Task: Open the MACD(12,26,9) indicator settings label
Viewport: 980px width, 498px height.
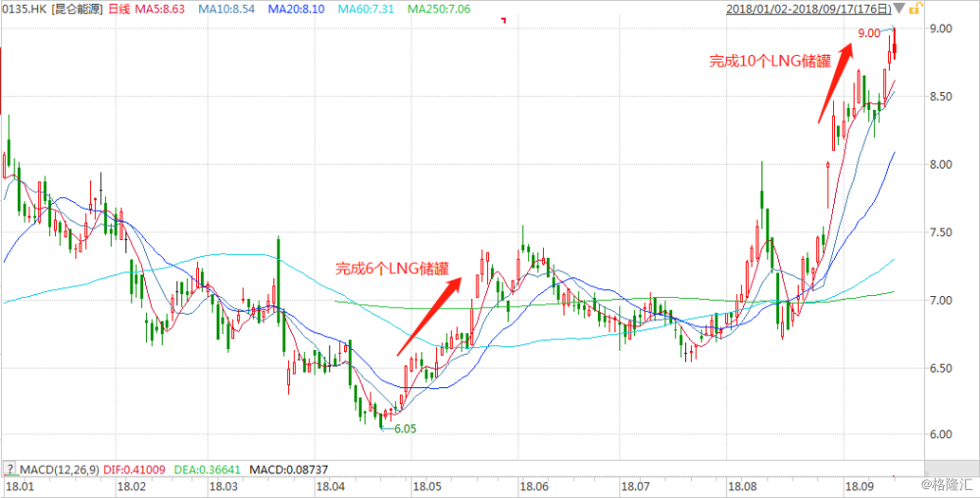Action: (x=60, y=469)
